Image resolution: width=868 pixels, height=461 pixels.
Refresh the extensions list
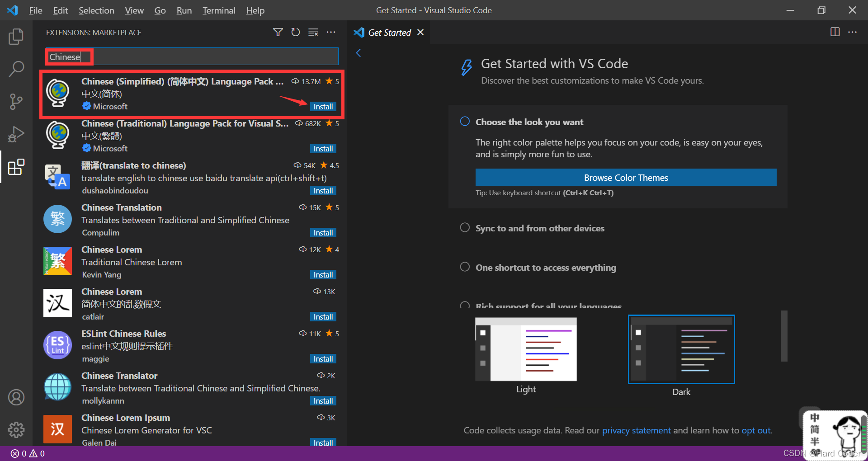tap(296, 32)
